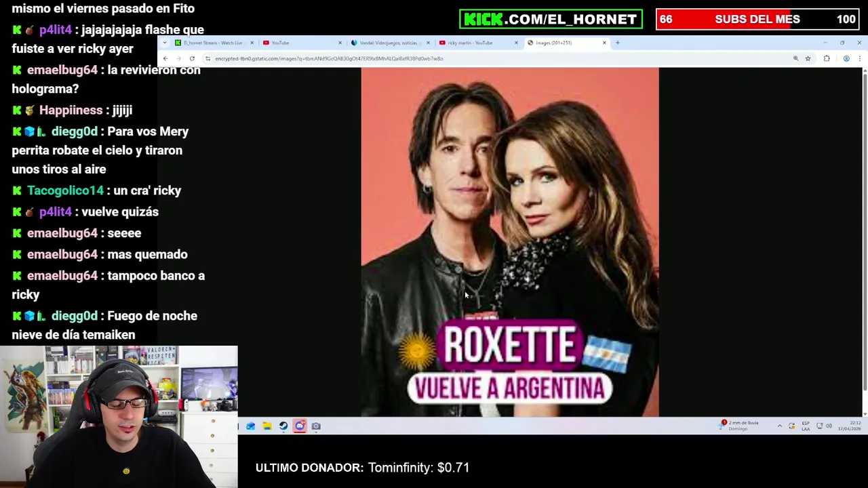Click the chat message 'un cra' ricky'

(147, 190)
